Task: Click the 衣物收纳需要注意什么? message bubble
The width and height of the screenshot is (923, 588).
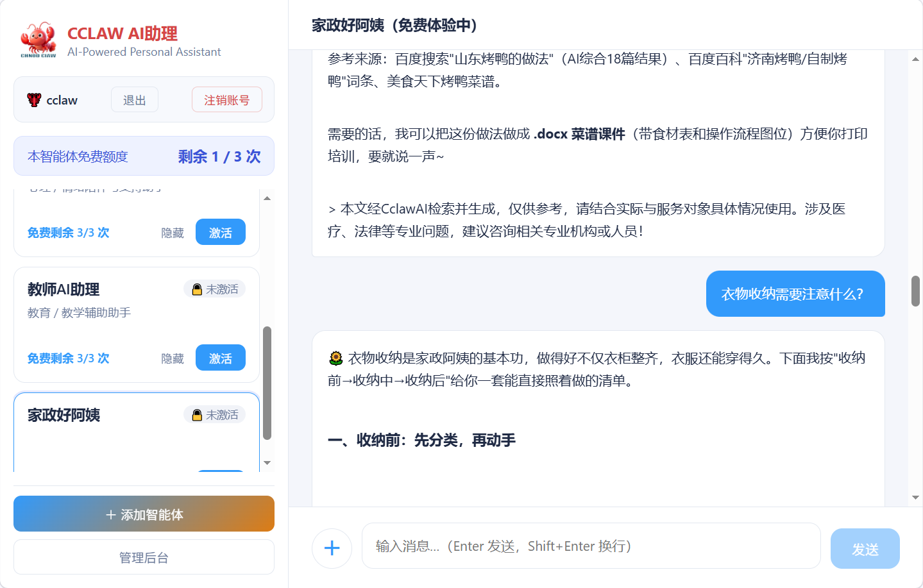Action: (x=795, y=294)
